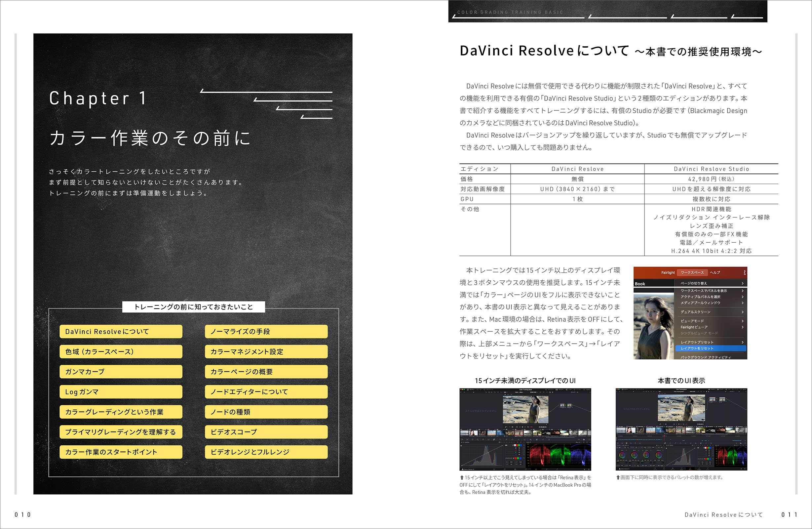Click the 'ノーマライズの手段' topic button

(266, 331)
